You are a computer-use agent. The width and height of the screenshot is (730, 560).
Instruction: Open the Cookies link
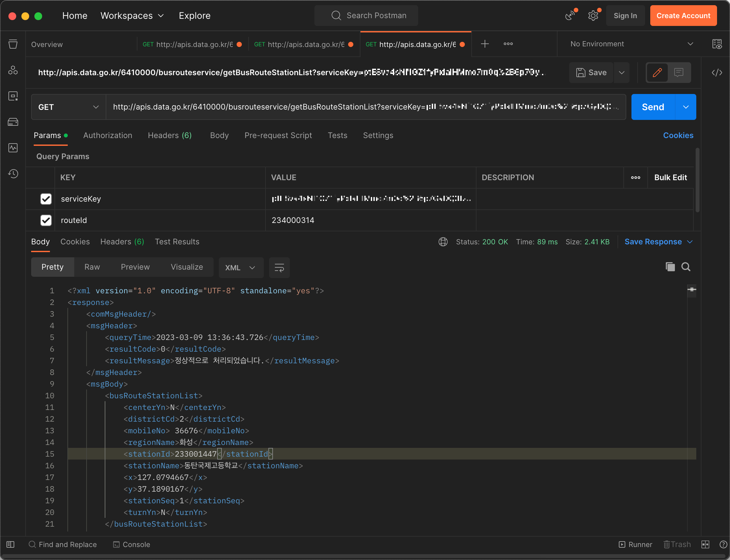[678, 135]
